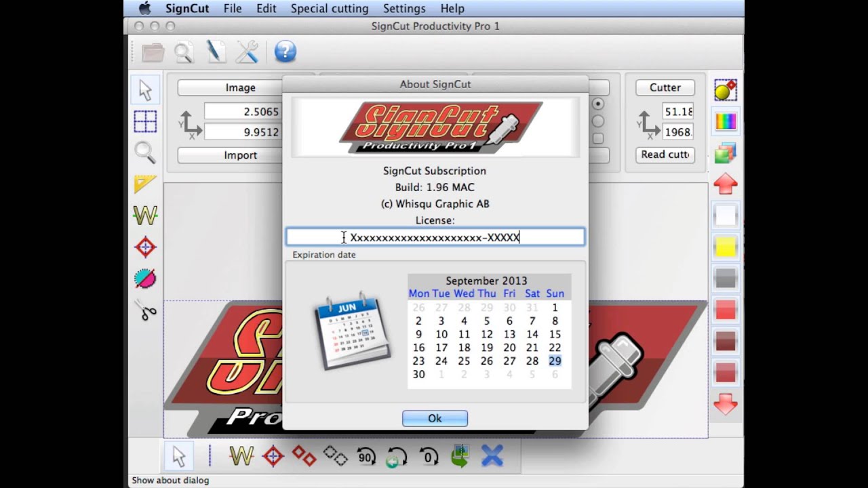
Task: Tick the checkbox behind the About dialog
Action: click(x=598, y=138)
